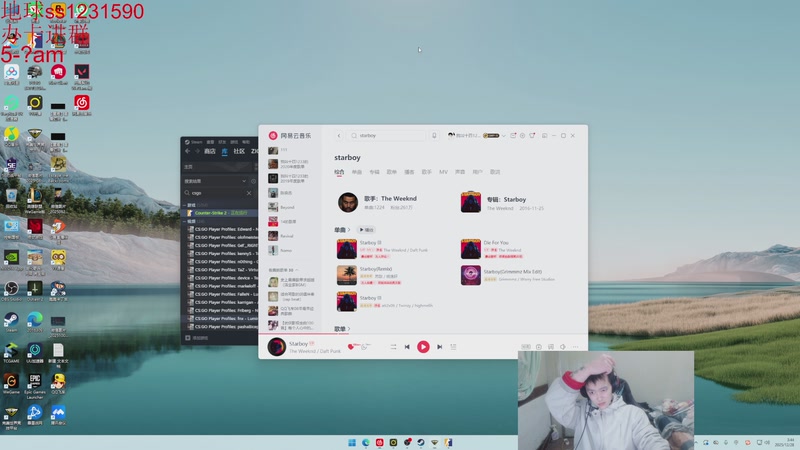The image size is (800, 450).
Task: Select CS:GO Player Profiles: Edward in Steam
Action: click(222, 229)
